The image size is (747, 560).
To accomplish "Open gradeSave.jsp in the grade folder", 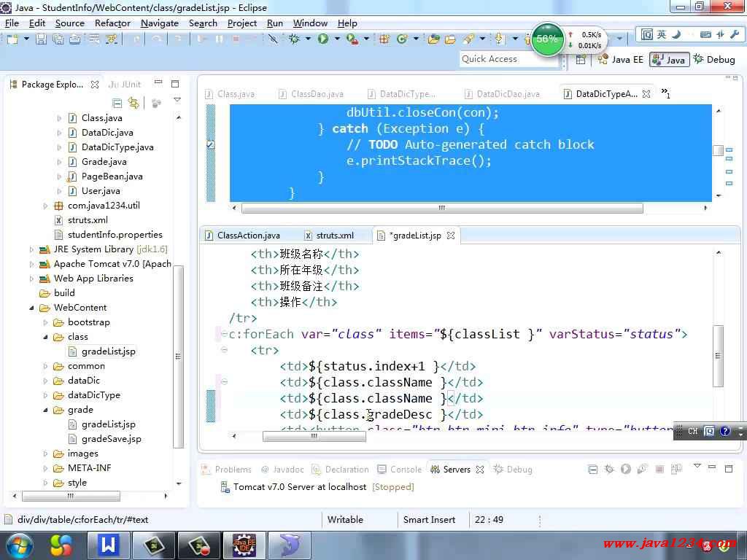I will coord(111,439).
